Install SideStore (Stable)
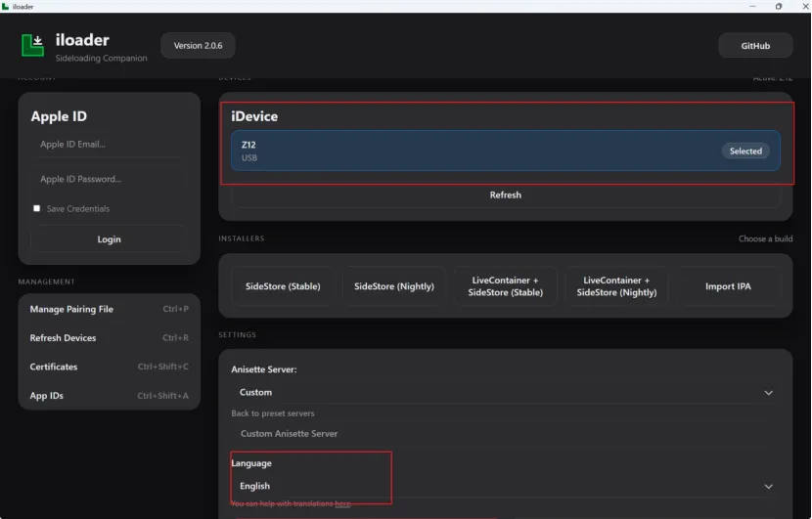 pyautogui.click(x=283, y=286)
